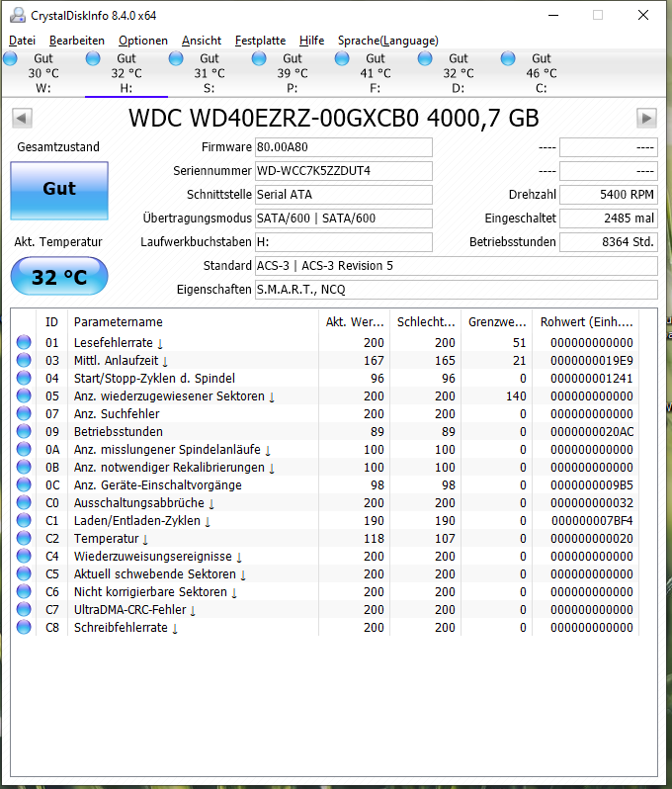Go to next disk with right arrow

point(646,119)
